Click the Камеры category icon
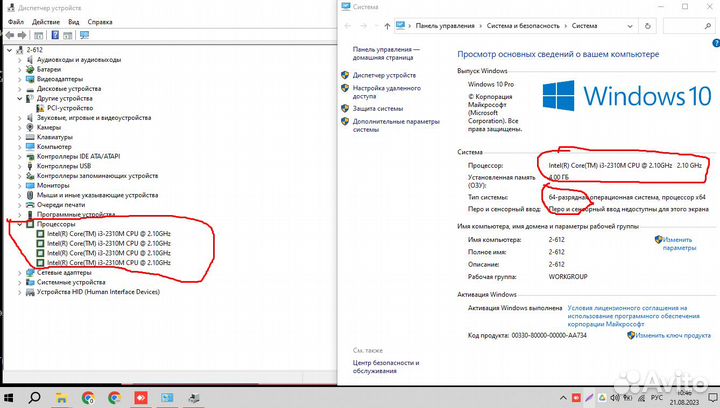Image resolution: width=720 pixels, height=408 pixels. [x=30, y=127]
